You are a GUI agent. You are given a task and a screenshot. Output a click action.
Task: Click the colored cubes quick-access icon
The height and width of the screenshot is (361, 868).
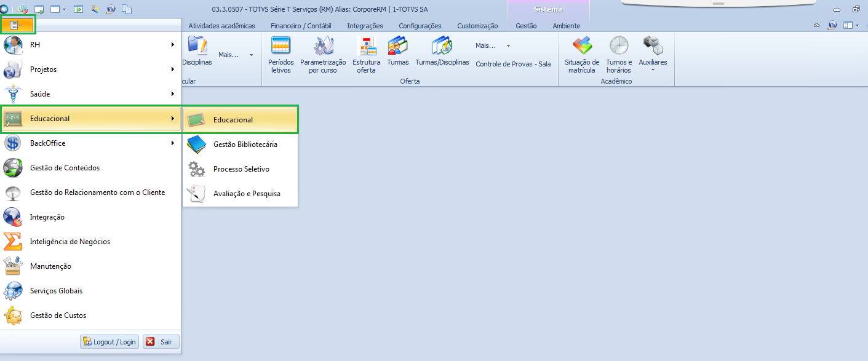24,9
